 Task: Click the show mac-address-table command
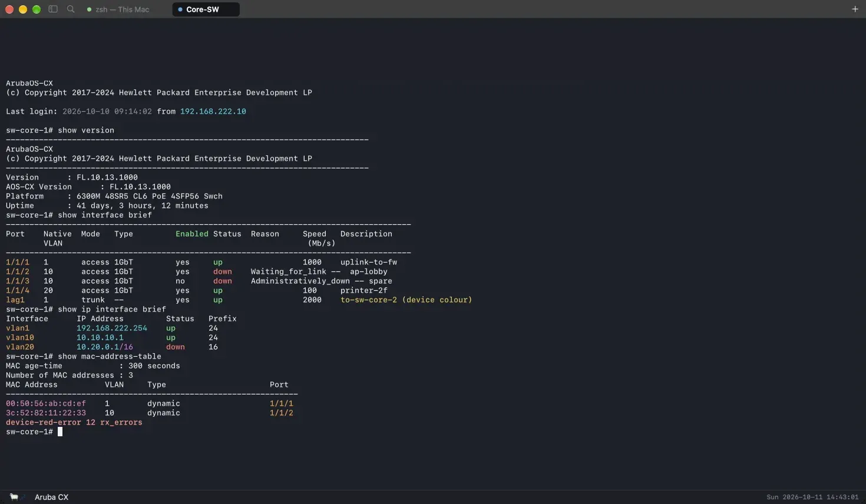pos(110,356)
